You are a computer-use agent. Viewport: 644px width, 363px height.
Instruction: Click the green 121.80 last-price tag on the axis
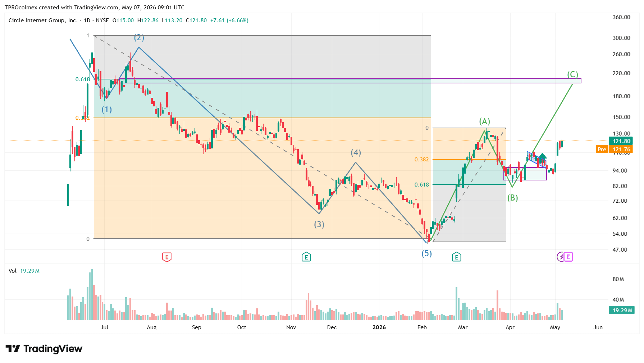pyautogui.click(x=621, y=141)
